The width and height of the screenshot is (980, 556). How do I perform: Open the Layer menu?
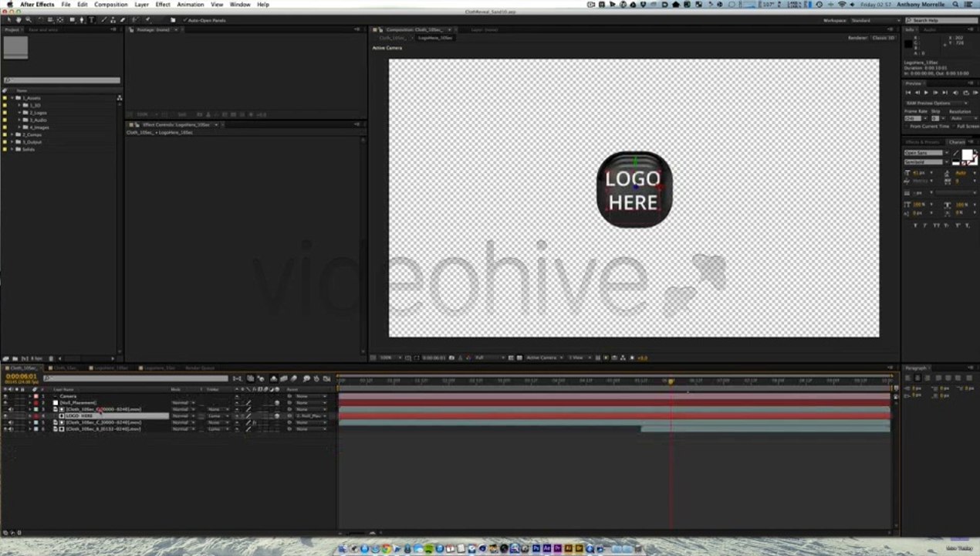point(141,5)
